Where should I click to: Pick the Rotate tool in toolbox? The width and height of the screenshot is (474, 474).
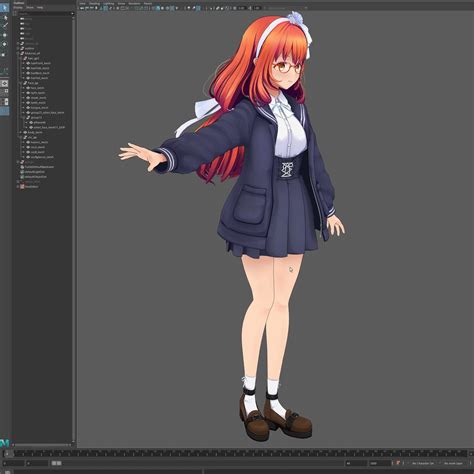(4, 44)
